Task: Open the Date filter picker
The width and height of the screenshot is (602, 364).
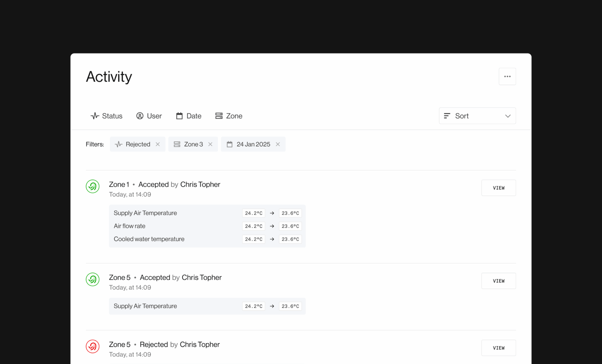Action: tap(189, 116)
